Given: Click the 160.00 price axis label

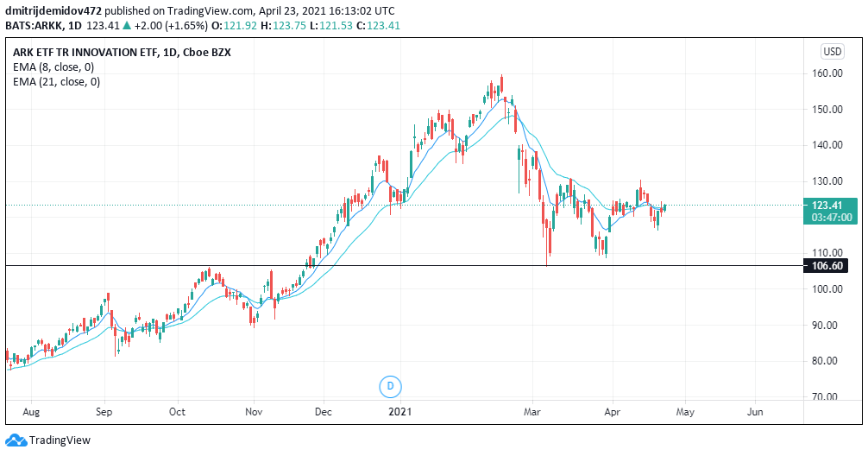Looking at the screenshot, I should pyautogui.click(x=827, y=73).
